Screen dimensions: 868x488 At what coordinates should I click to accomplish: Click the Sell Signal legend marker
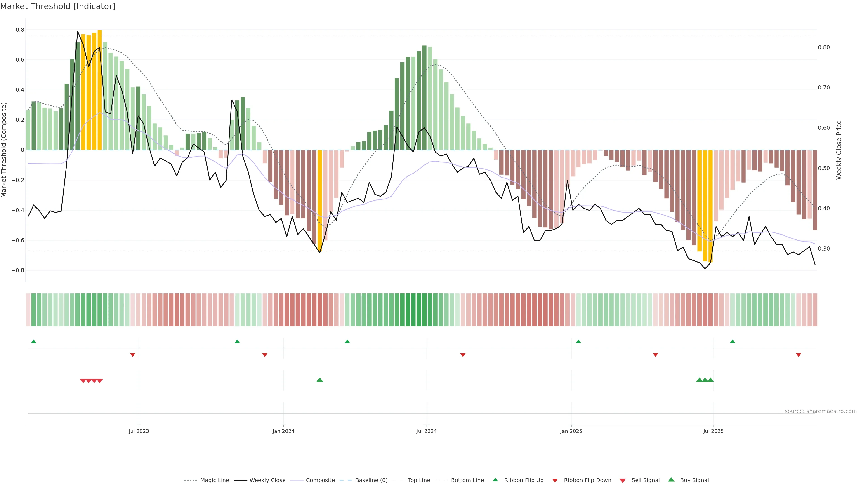tap(623, 481)
